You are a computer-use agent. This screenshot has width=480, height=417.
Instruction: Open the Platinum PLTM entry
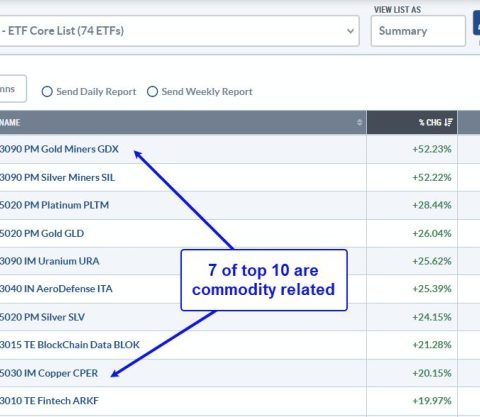pyautogui.click(x=54, y=205)
